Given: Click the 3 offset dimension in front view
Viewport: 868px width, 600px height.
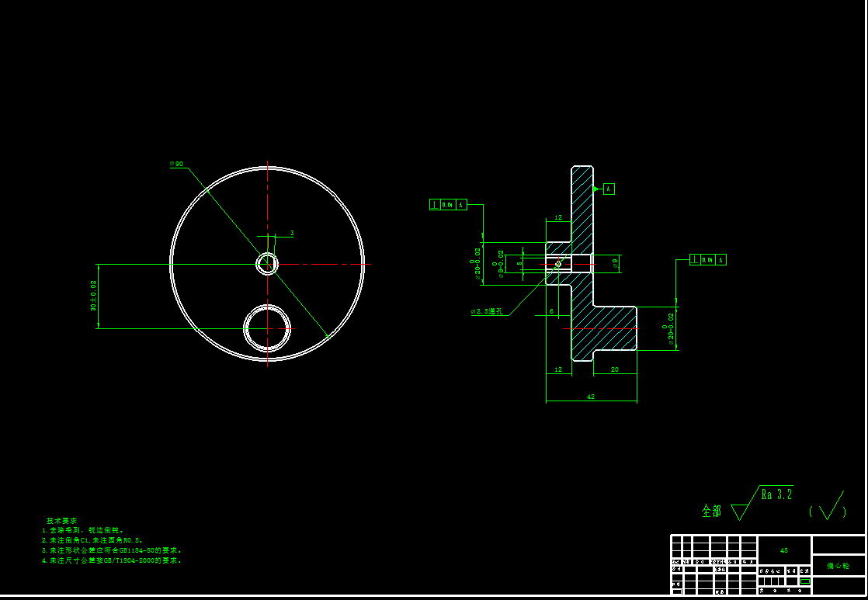Looking at the screenshot, I should coord(292,234).
